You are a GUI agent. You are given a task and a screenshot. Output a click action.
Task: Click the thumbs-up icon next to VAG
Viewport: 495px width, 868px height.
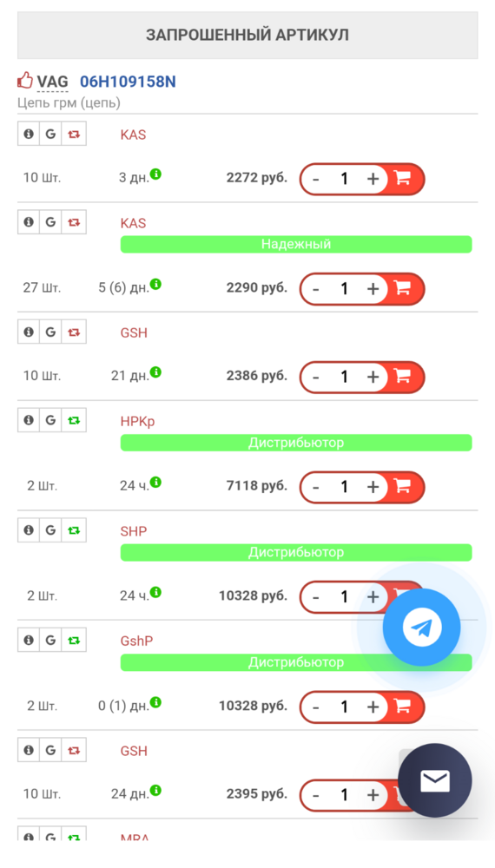pos(25,81)
